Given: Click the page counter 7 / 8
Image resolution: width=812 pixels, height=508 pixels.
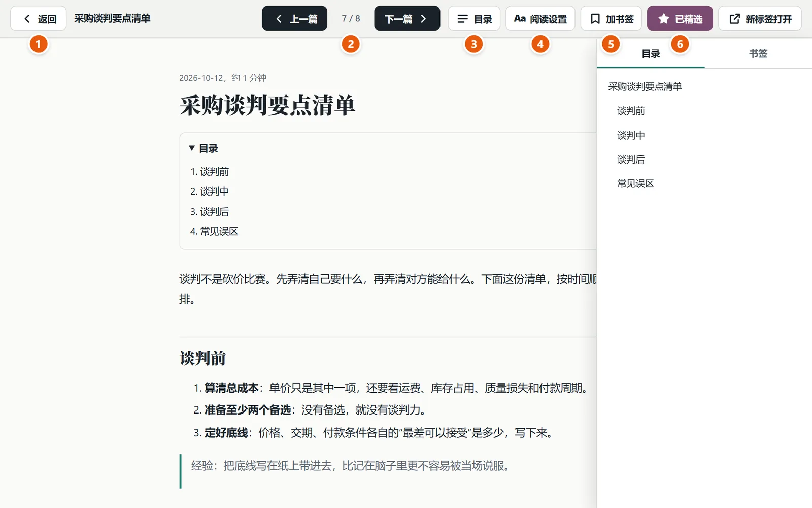Looking at the screenshot, I should 351,19.
